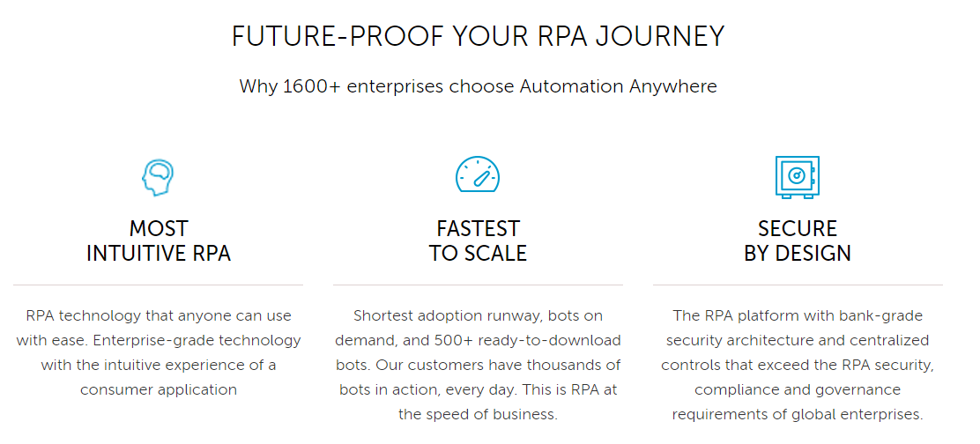Click the safe vault icon

tap(797, 177)
